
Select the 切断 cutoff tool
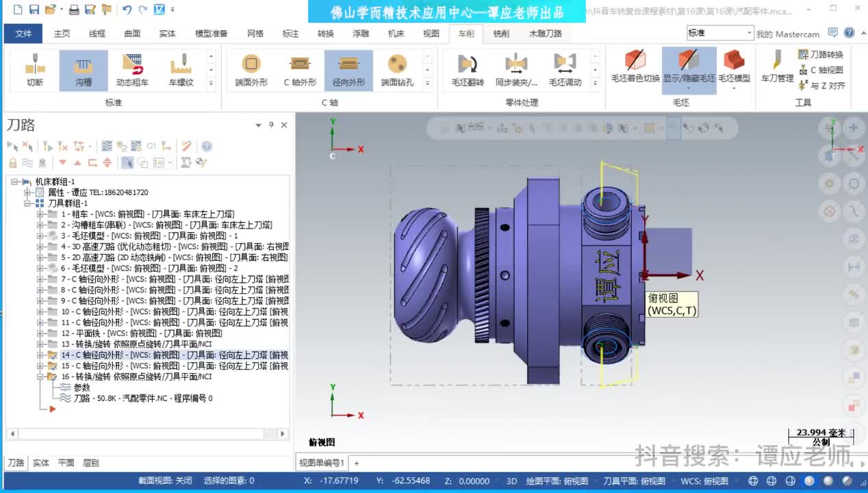[x=35, y=71]
